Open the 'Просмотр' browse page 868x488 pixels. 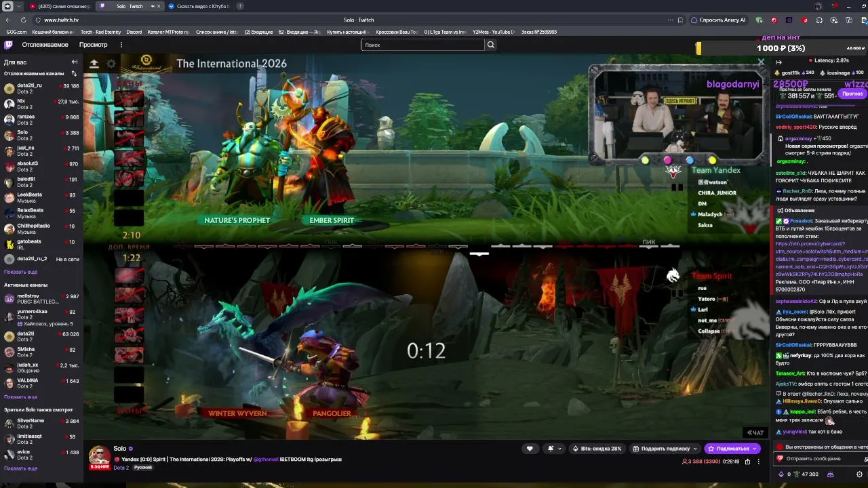94,45
